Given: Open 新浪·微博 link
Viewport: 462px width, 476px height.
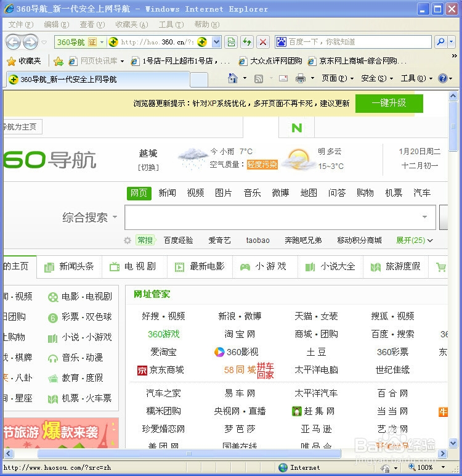Looking at the screenshot, I should click(x=240, y=316).
